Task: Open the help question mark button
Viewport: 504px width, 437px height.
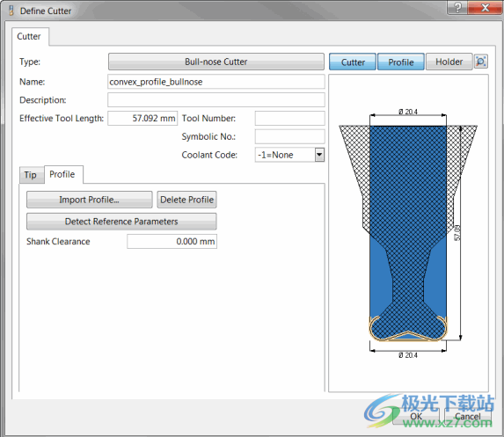Action: 457,7
